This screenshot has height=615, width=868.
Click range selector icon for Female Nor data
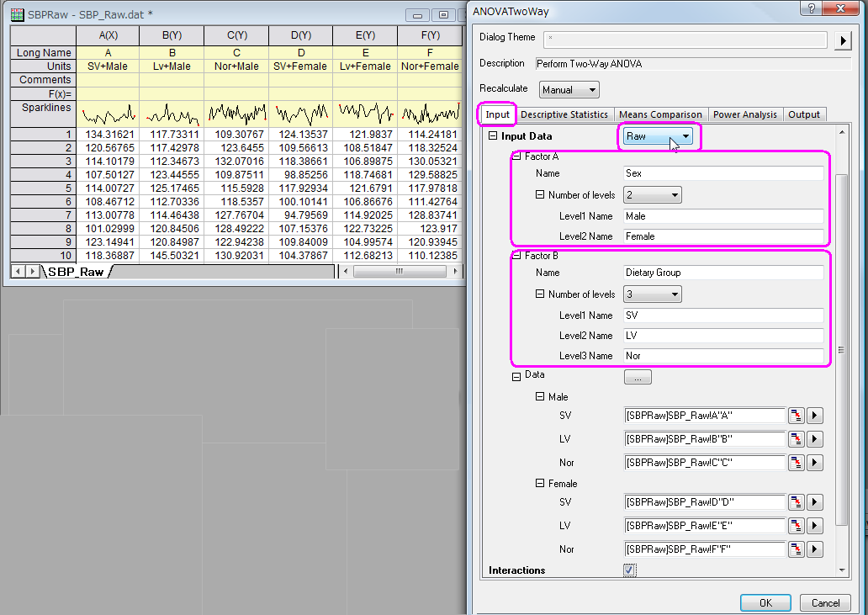[796, 549]
